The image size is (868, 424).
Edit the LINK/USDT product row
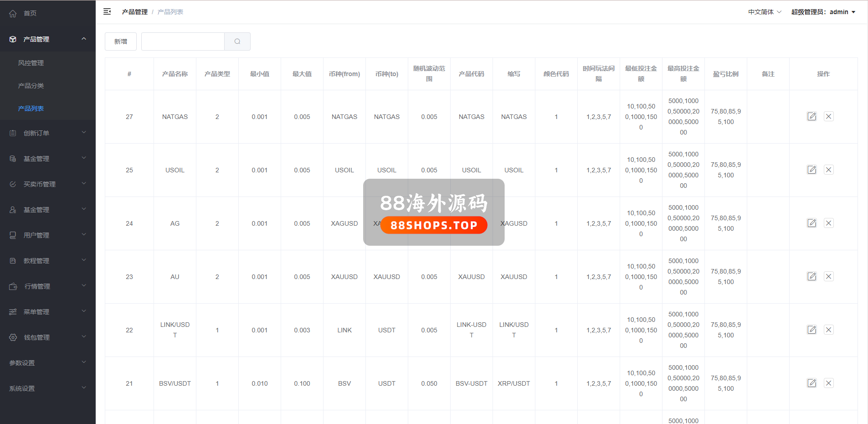point(812,330)
